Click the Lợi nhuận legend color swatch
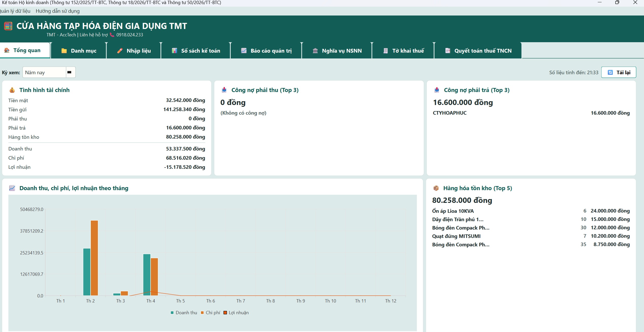644x332 pixels. [x=225, y=313]
